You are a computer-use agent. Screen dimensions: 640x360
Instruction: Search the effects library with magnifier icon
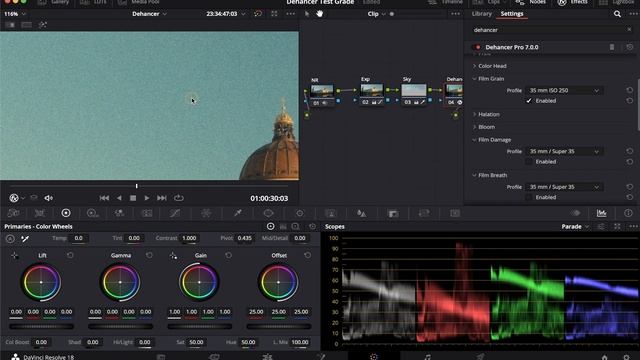pos(617,14)
